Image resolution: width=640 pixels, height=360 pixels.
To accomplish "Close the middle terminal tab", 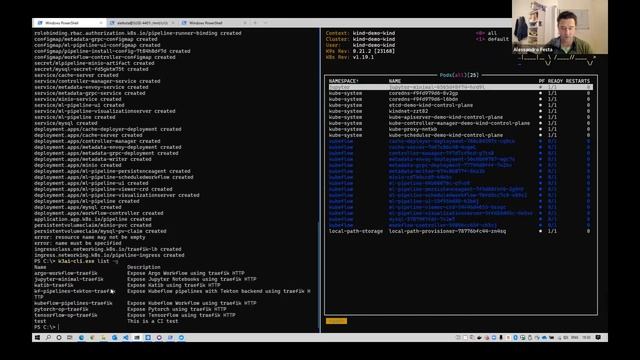I will (x=173, y=23).
